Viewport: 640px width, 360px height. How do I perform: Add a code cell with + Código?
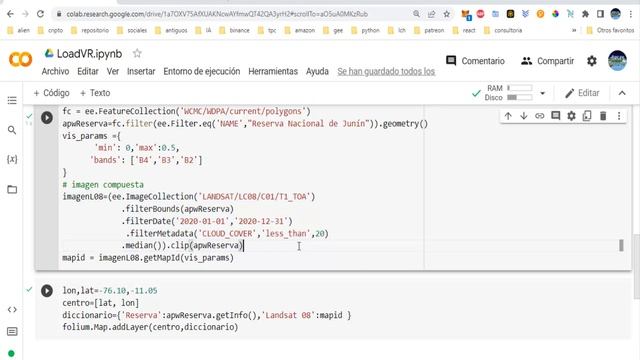[x=51, y=93]
